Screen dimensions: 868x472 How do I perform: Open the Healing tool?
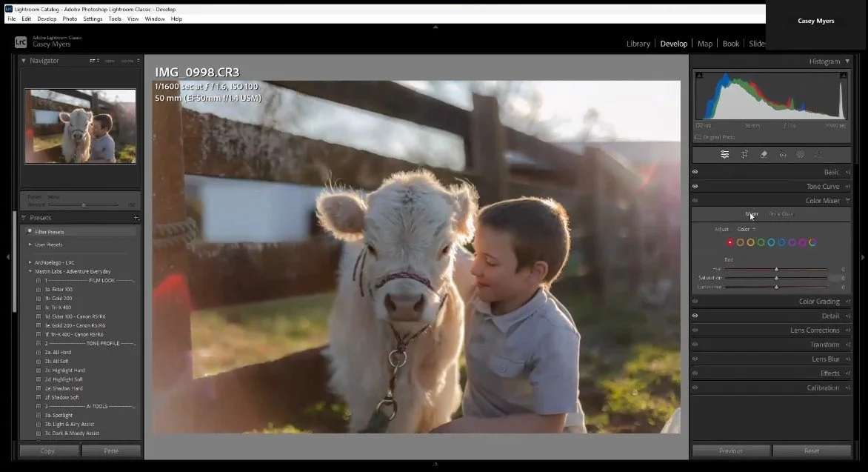(x=764, y=154)
